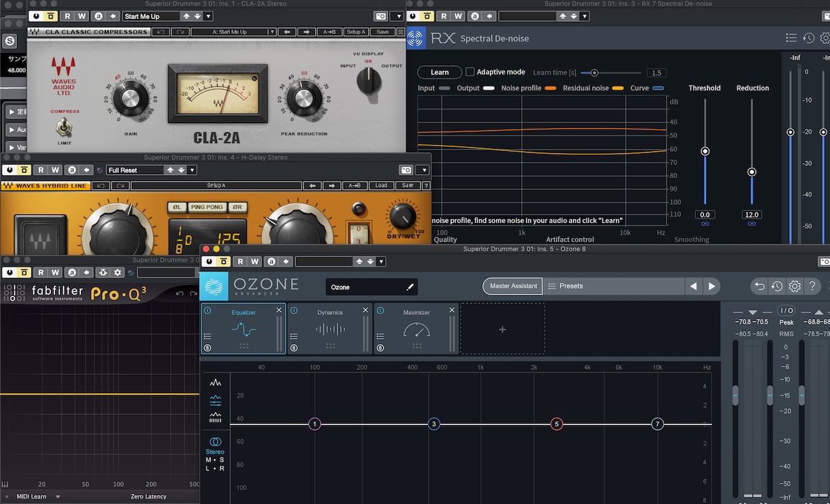Toggle the H-Delay plugin power button

click(x=10, y=170)
